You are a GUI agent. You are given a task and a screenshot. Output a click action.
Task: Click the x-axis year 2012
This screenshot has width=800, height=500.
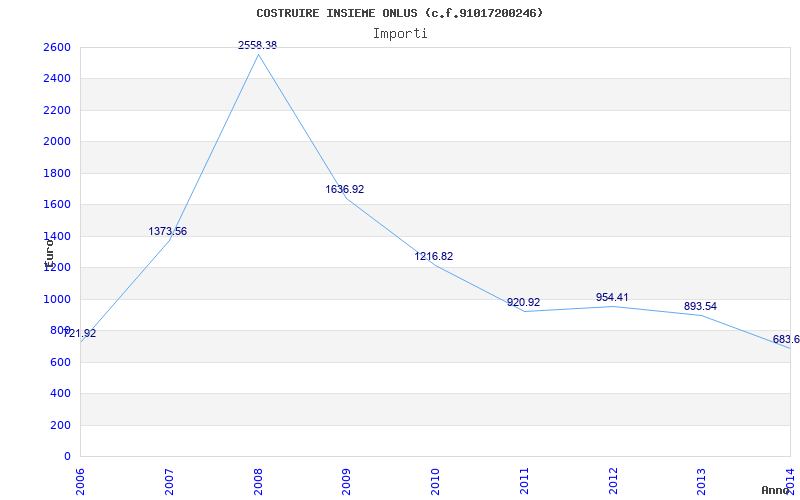pos(613,482)
